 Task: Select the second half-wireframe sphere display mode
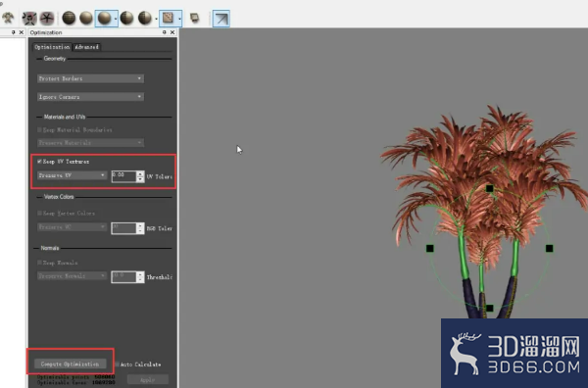tap(145, 18)
